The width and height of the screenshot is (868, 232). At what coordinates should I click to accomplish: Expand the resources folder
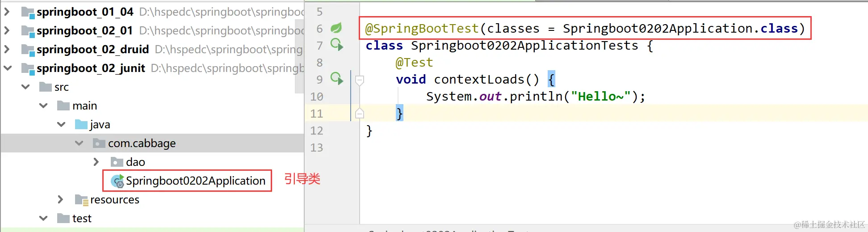point(60,200)
